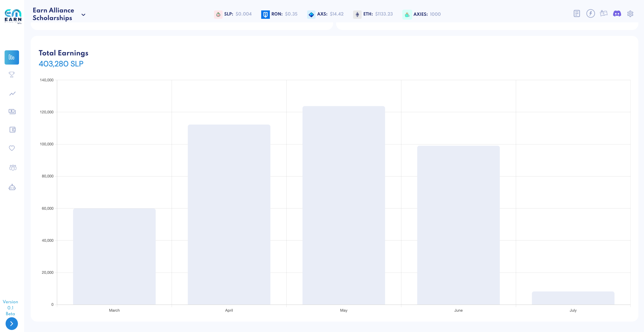The width and height of the screenshot is (644, 332).
Task: Open the Discord icon
Action: tap(617, 13)
